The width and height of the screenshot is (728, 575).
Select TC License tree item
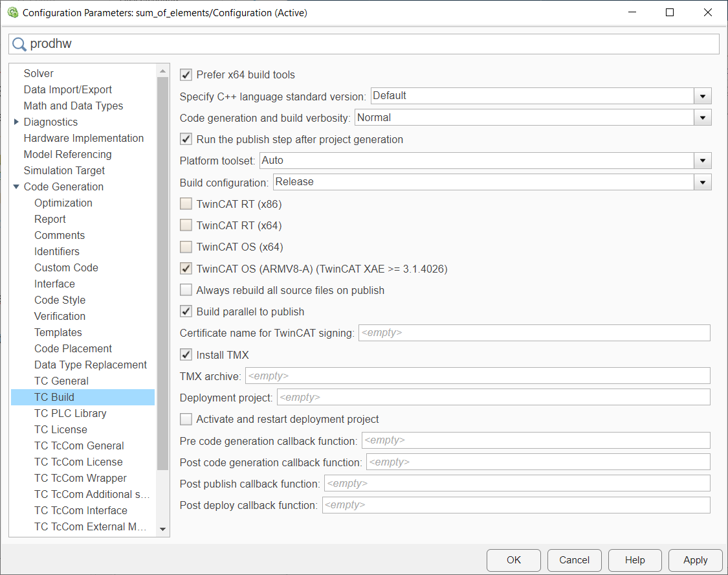61,429
